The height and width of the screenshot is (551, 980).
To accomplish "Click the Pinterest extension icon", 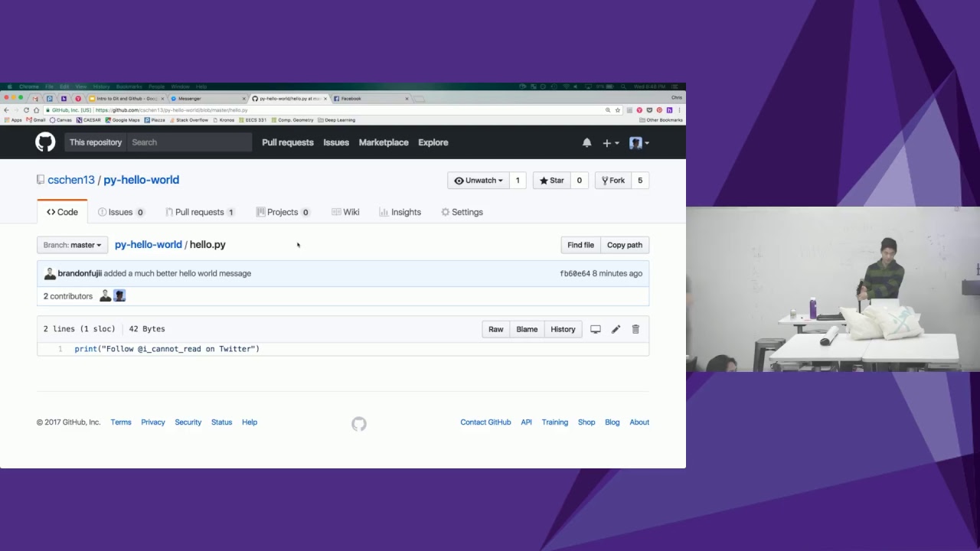I will (659, 110).
